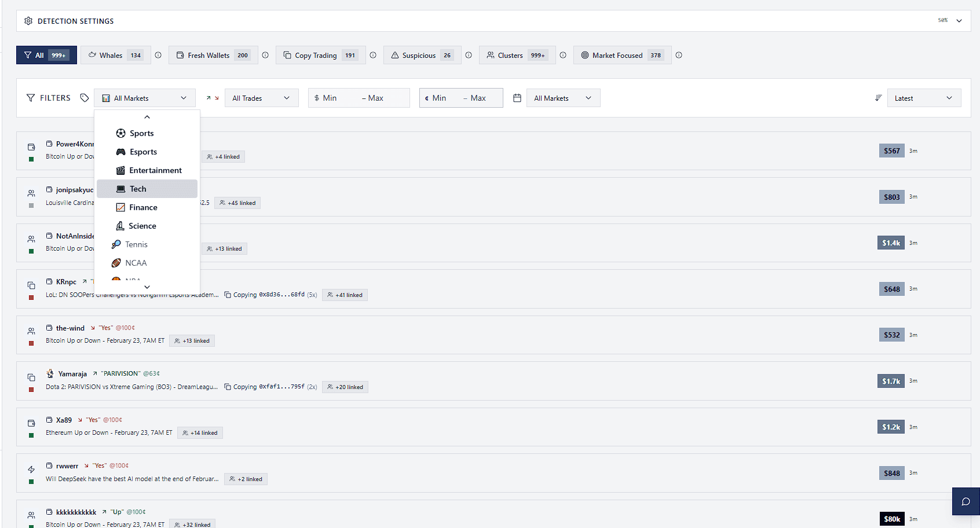Screen dimensions: 980x528
Task: Click the sort descending icon beside Latest
Action: tap(878, 97)
